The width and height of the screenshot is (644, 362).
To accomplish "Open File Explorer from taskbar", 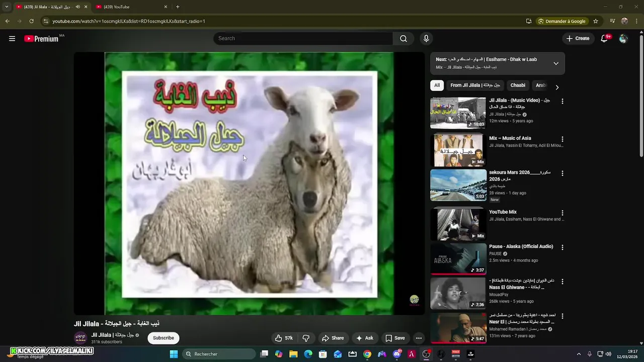I will tap(293, 354).
